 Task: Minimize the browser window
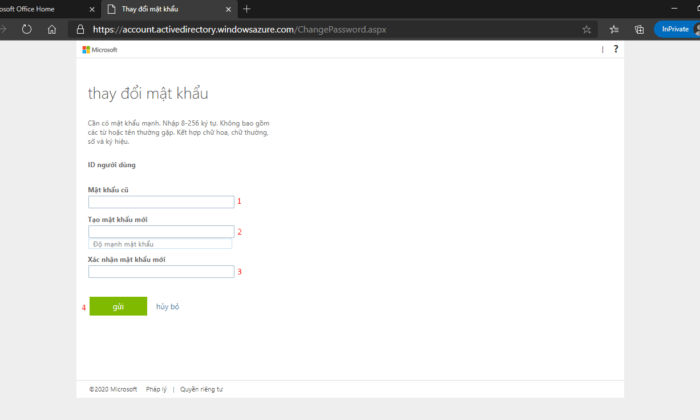(674, 8)
